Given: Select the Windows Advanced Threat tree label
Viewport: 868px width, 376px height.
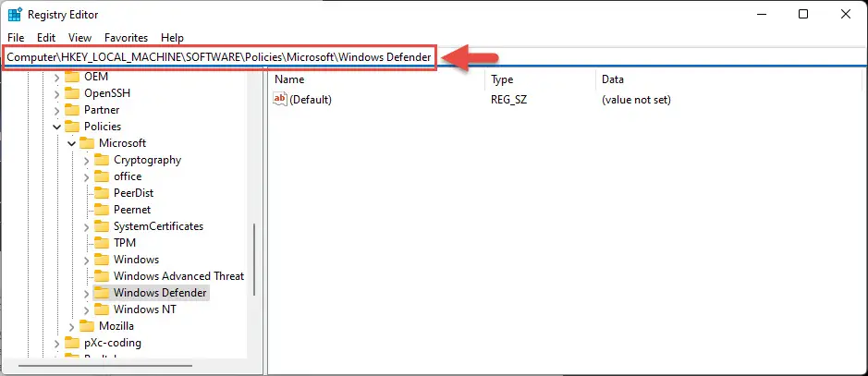Looking at the screenshot, I should [x=178, y=275].
